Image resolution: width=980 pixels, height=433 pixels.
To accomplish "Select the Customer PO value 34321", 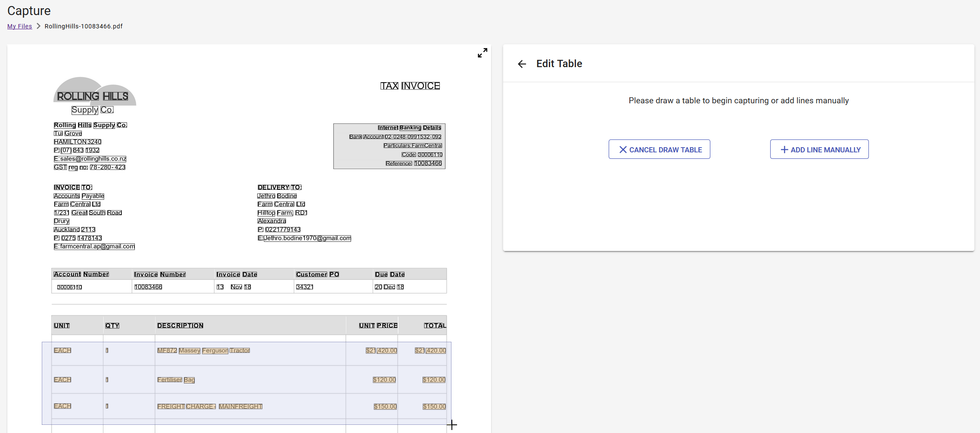I will 305,287.
